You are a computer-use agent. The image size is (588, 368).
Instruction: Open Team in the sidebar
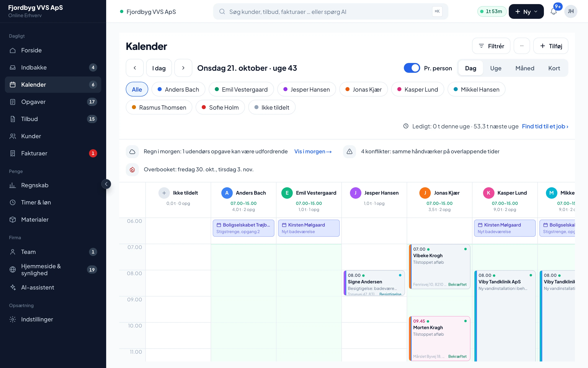point(53,252)
